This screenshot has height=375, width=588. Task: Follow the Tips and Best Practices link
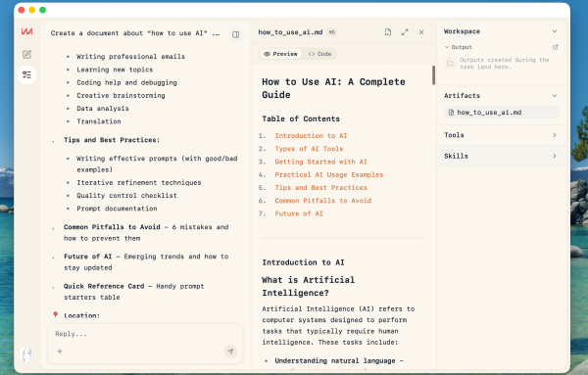click(x=321, y=187)
